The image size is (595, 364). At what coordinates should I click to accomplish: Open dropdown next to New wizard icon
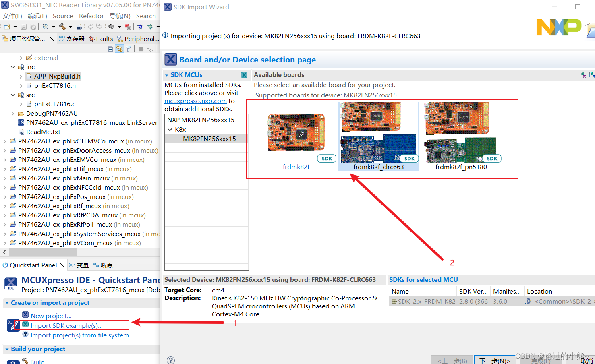click(15, 27)
